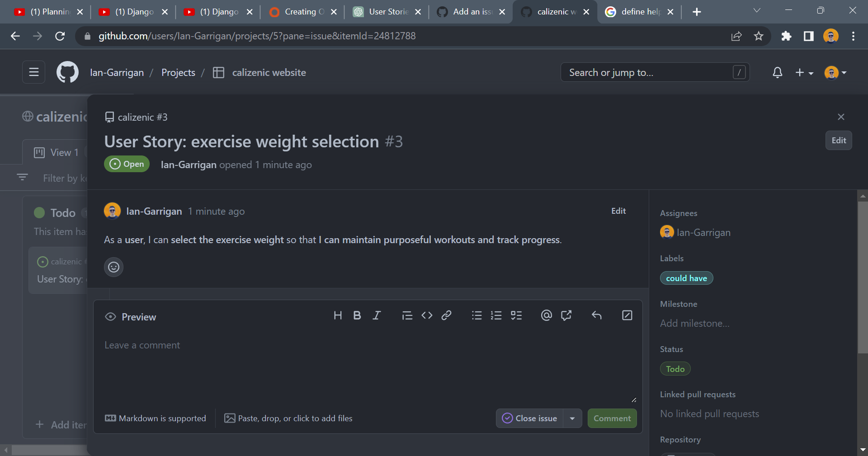Viewport: 868px width, 456px height.
Task: Open the GitHub home logo
Action: pyautogui.click(x=67, y=72)
